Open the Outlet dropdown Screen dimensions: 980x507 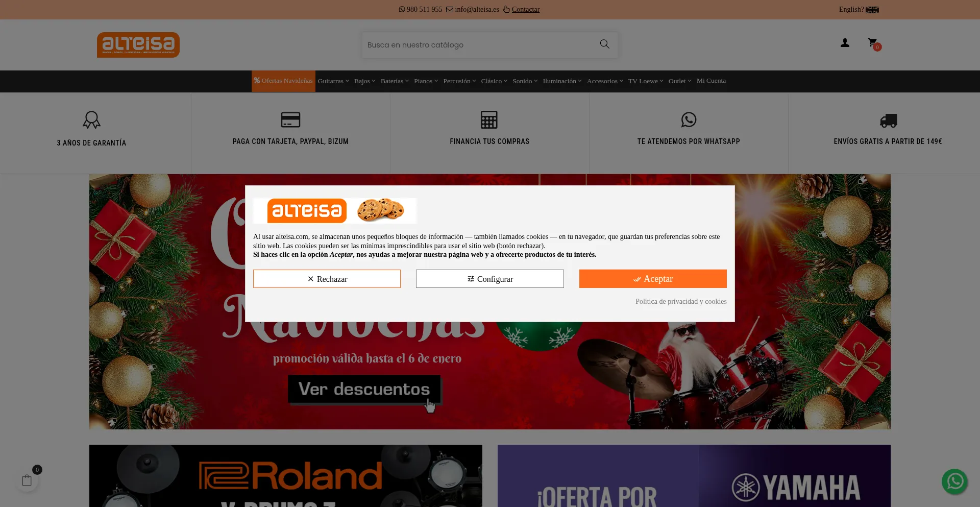(x=678, y=81)
